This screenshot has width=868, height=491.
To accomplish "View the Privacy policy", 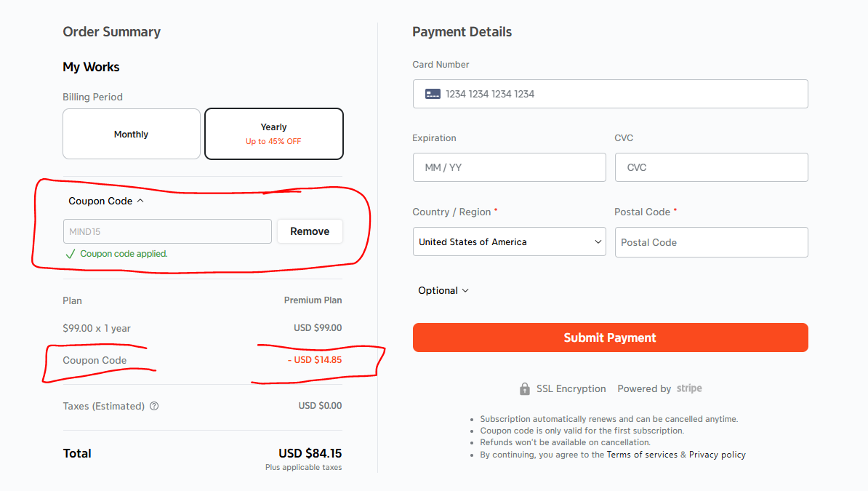I will [718, 454].
